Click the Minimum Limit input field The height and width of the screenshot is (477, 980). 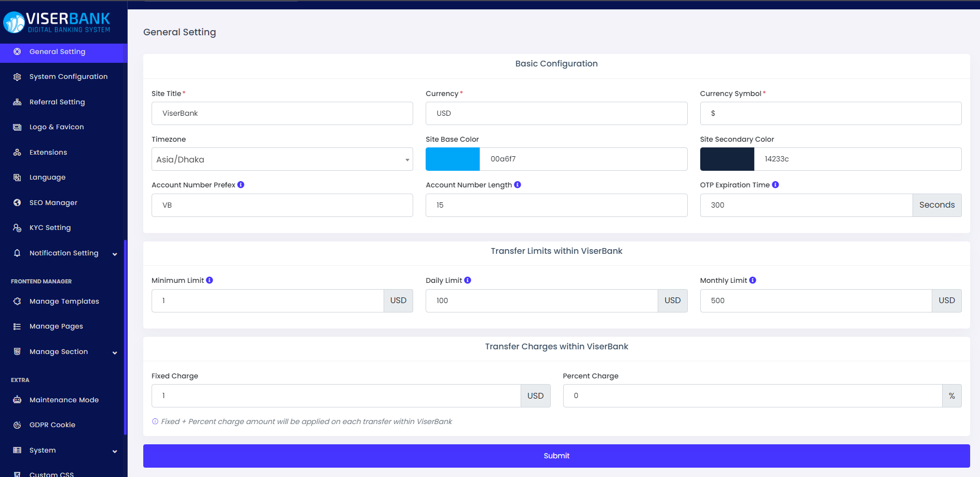pyautogui.click(x=268, y=301)
